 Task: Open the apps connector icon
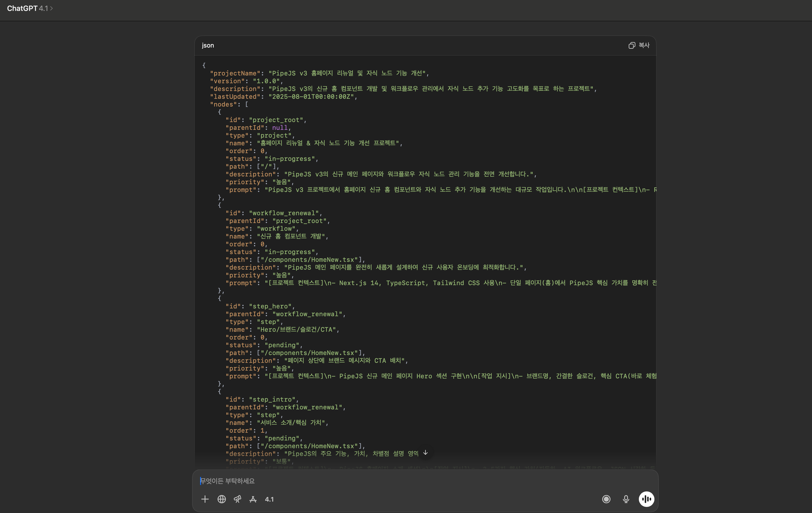click(x=253, y=499)
